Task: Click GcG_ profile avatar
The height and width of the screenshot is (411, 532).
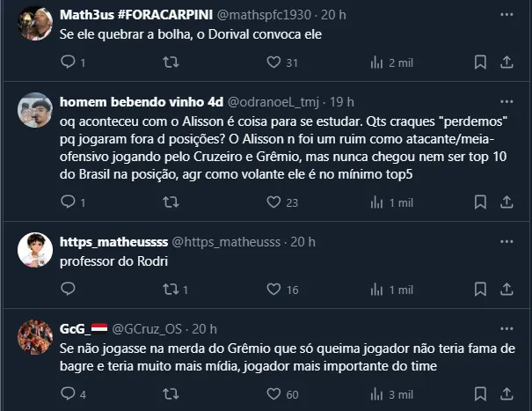Action: (35, 337)
